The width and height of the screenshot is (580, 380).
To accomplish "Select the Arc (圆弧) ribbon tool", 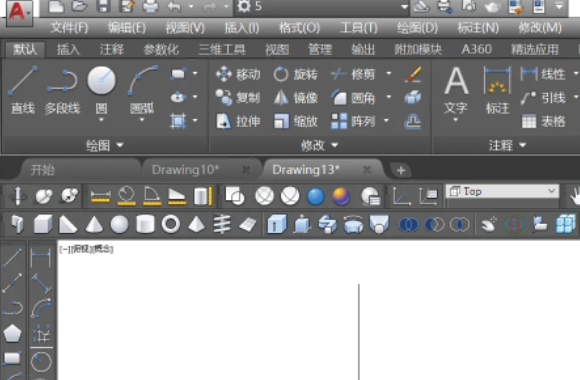I will (x=142, y=90).
